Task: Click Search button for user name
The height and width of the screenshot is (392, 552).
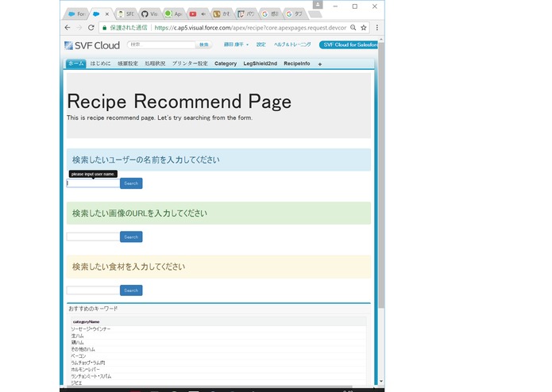Action: pos(131,183)
